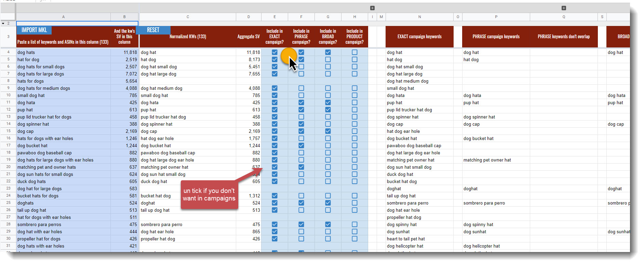Select cell "dog hats with ear holes" in row 31
644x266 pixels.
click(63, 246)
